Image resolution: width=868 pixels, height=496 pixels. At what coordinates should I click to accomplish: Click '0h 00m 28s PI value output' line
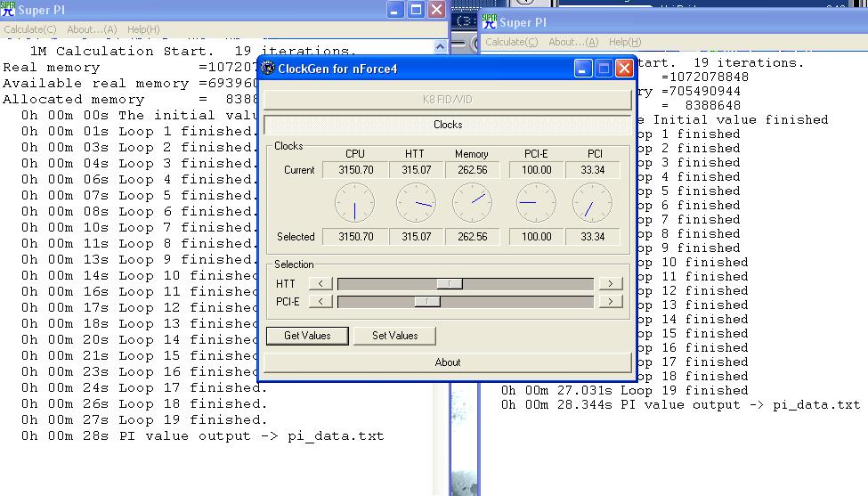point(203,436)
